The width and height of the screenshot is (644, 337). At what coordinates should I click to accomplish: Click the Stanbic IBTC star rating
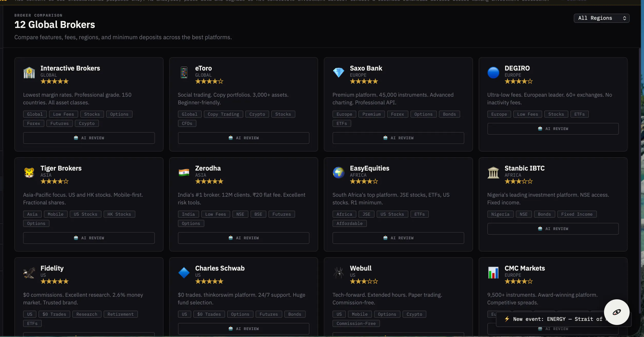point(519,182)
